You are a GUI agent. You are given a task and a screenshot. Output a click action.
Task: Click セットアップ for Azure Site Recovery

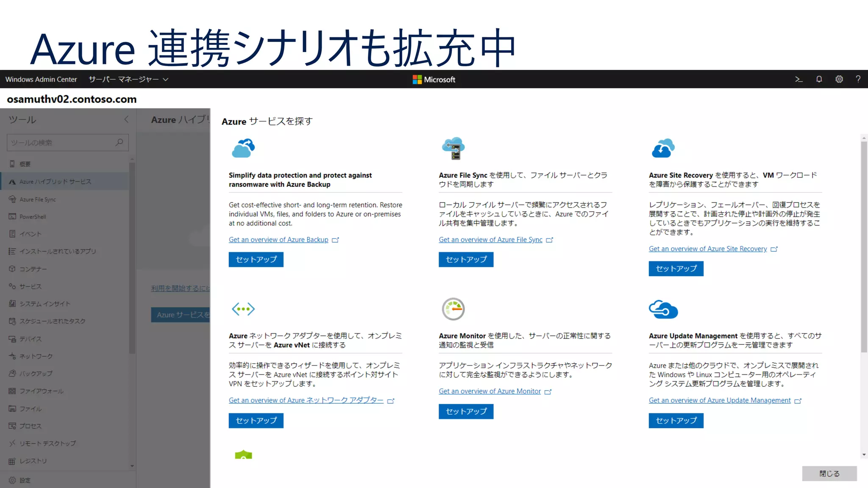[x=676, y=269]
